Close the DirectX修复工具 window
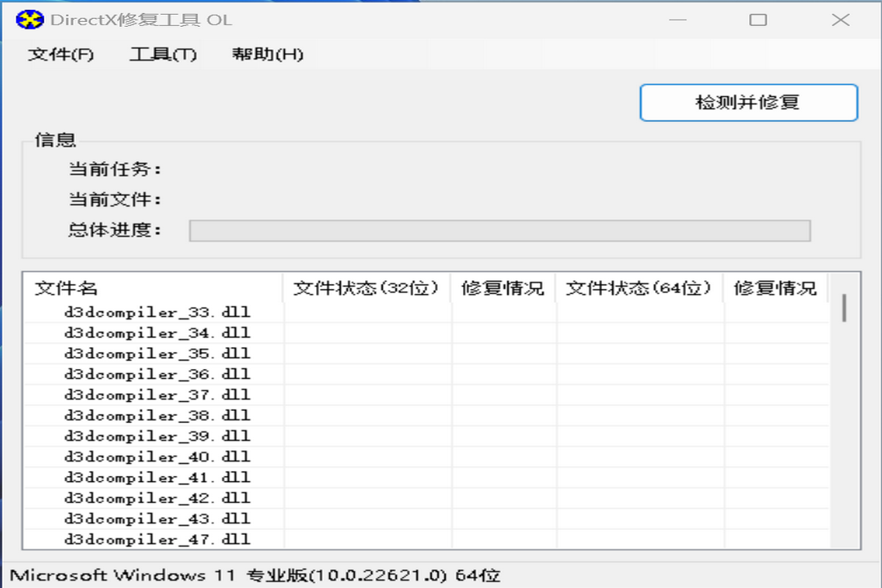 coord(840,20)
